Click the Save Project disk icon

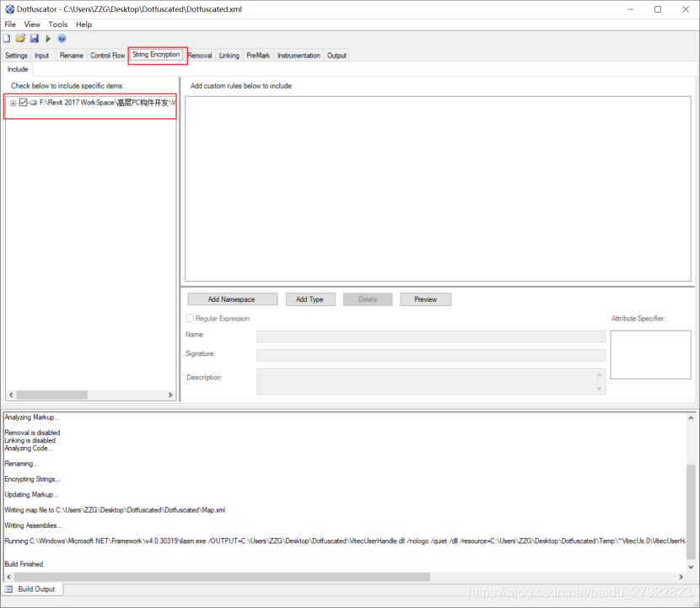click(35, 39)
